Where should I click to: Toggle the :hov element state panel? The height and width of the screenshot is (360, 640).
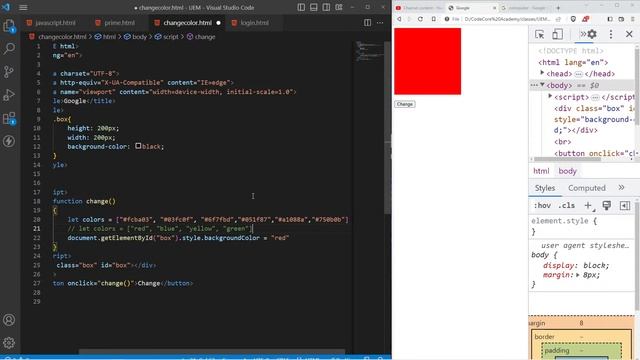542,206
